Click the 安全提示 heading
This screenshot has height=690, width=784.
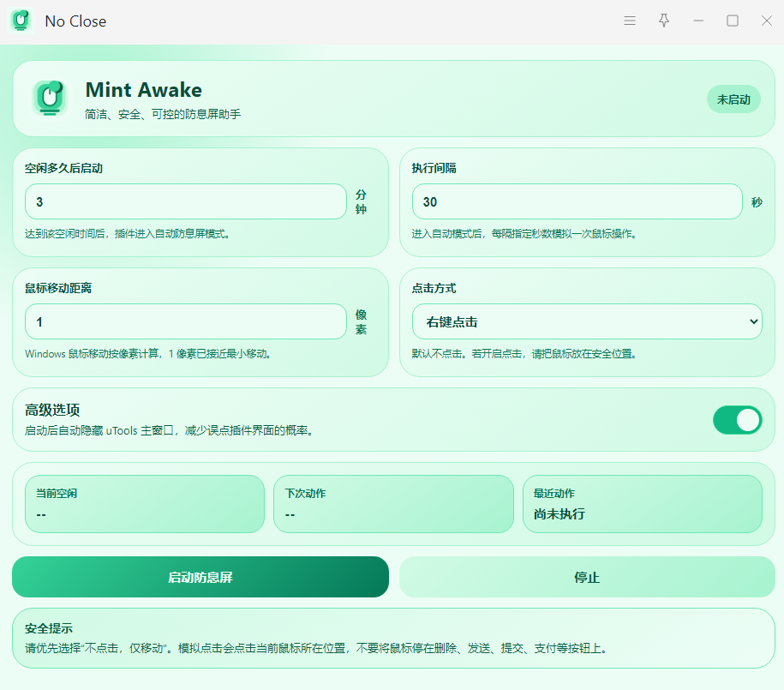point(49,628)
